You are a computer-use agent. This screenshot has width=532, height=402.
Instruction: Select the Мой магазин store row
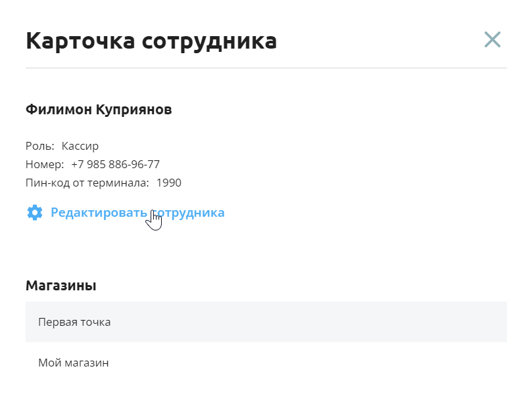pyautogui.click(x=266, y=363)
